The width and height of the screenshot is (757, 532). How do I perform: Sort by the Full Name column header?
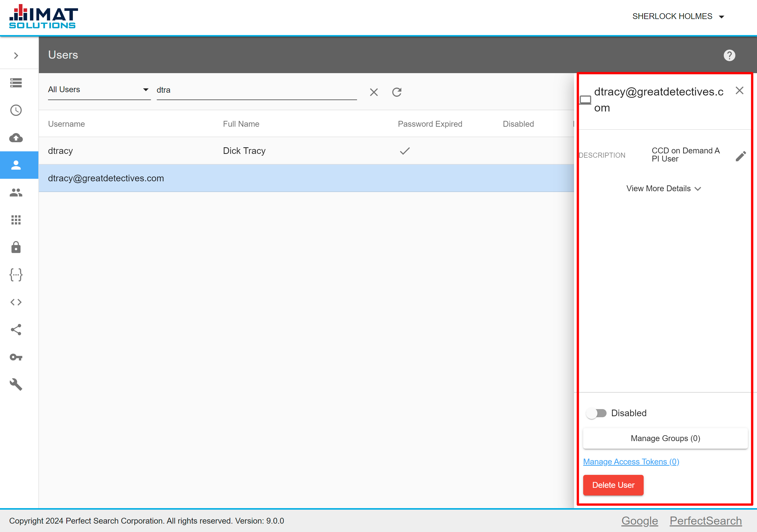(241, 124)
